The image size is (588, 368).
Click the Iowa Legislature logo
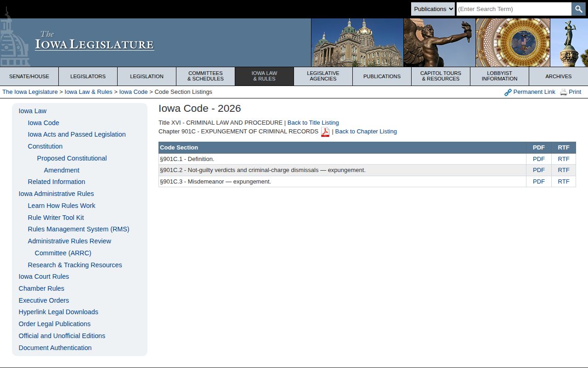[x=95, y=41]
